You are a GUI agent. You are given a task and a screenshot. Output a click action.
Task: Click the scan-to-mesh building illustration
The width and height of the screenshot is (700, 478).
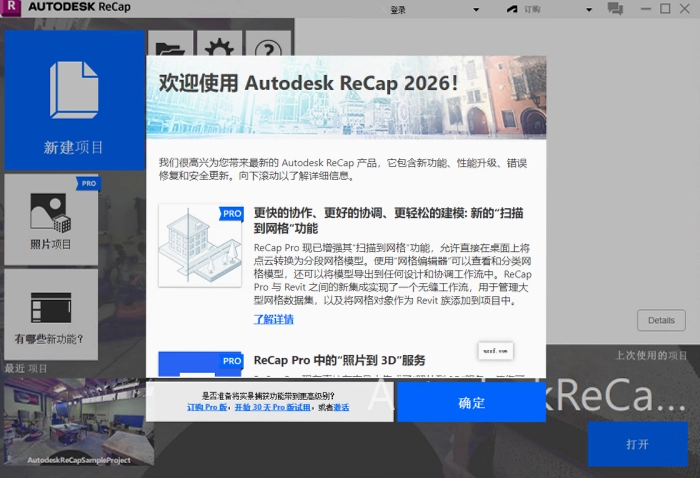click(x=200, y=245)
